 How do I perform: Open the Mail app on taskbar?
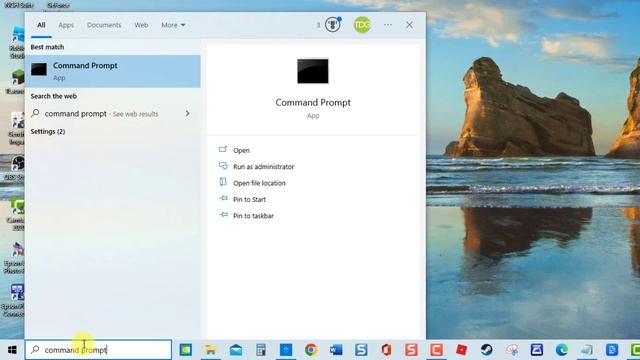pos(236,350)
